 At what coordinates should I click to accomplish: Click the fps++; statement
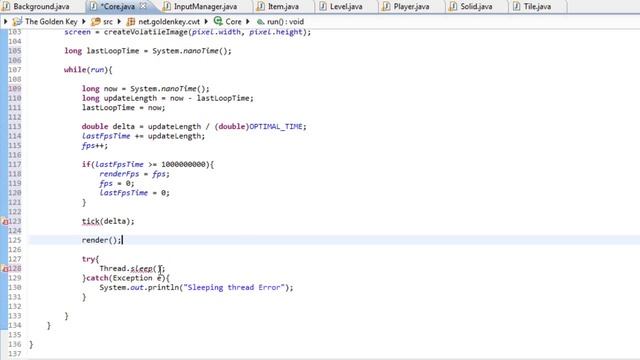[x=95, y=146]
